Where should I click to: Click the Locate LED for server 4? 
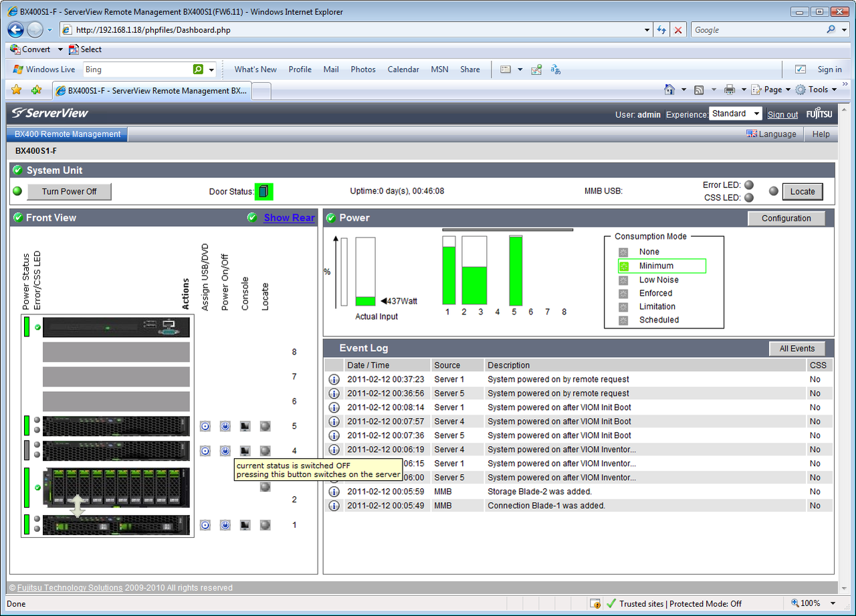(265, 451)
